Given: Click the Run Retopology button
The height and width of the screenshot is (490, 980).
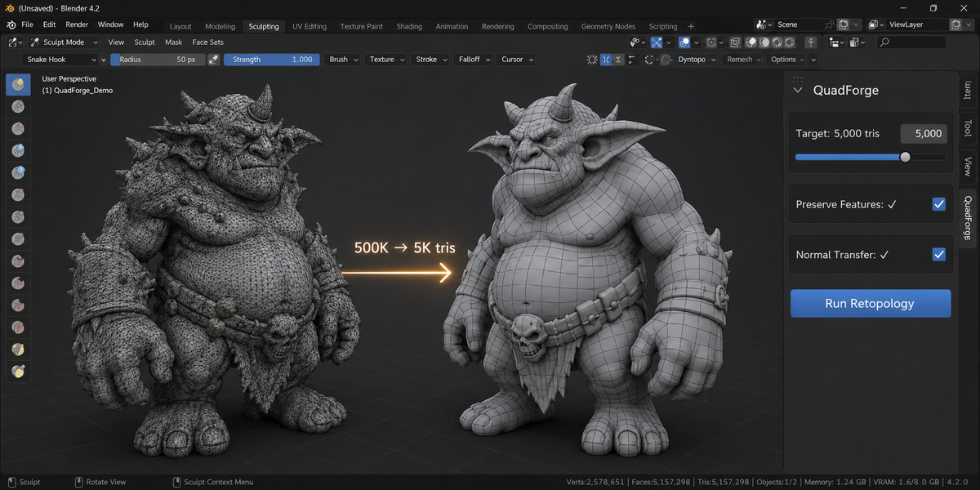Looking at the screenshot, I should [871, 303].
